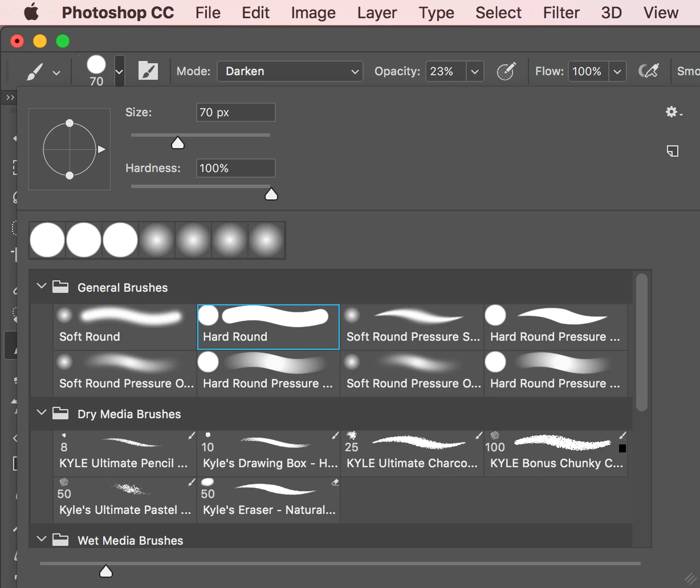Collapse the Wet Media Brushes group
The height and width of the screenshot is (588, 700).
41,539
